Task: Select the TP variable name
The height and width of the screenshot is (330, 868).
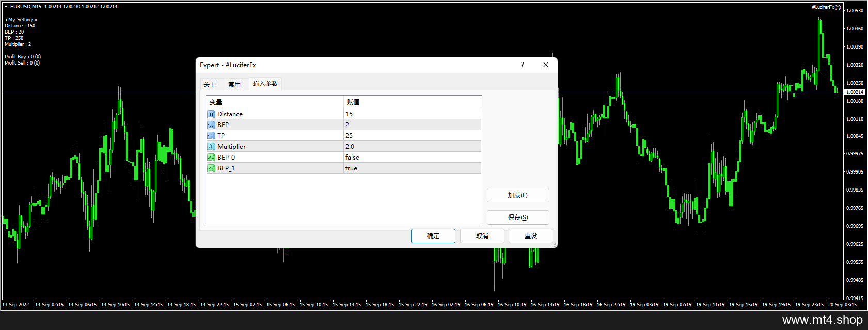Action: tap(221, 136)
